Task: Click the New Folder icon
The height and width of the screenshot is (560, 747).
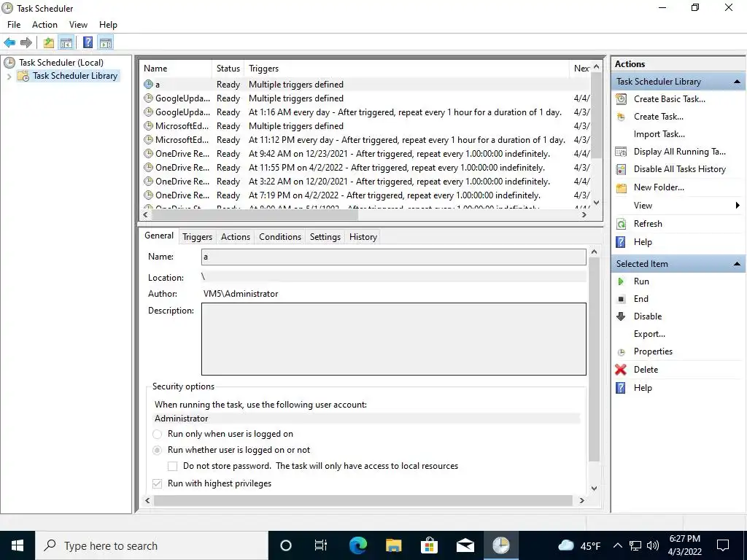Action: tap(621, 187)
